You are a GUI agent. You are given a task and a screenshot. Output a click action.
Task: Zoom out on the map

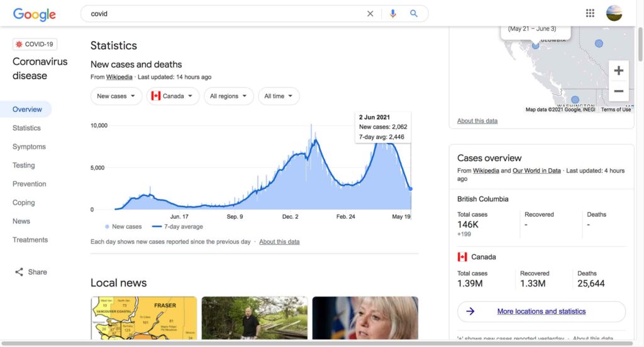[x=618, y=91]
